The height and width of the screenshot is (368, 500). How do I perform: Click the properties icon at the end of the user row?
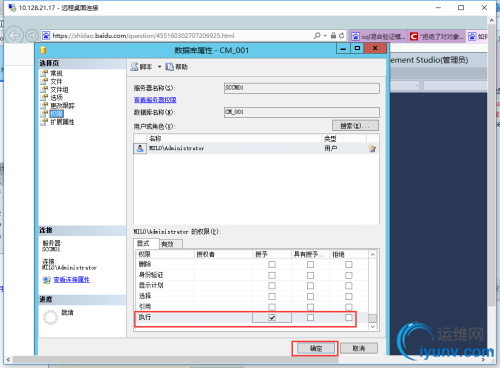[x=372, y=148]
